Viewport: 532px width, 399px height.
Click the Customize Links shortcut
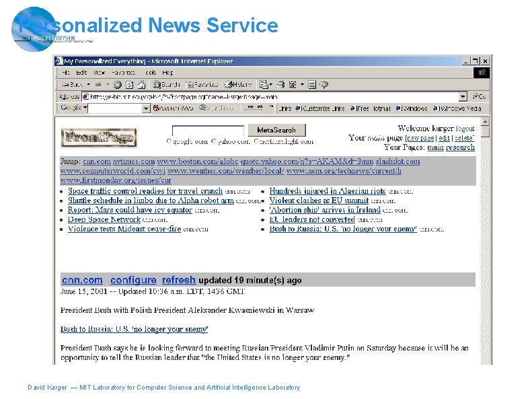click(x=320, y=108)
